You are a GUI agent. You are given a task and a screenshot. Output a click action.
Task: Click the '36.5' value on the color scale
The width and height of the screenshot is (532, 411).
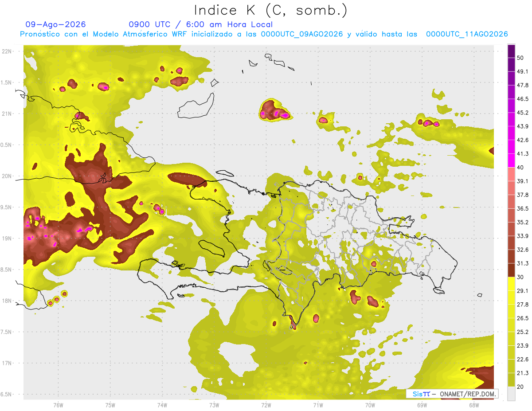523,208
